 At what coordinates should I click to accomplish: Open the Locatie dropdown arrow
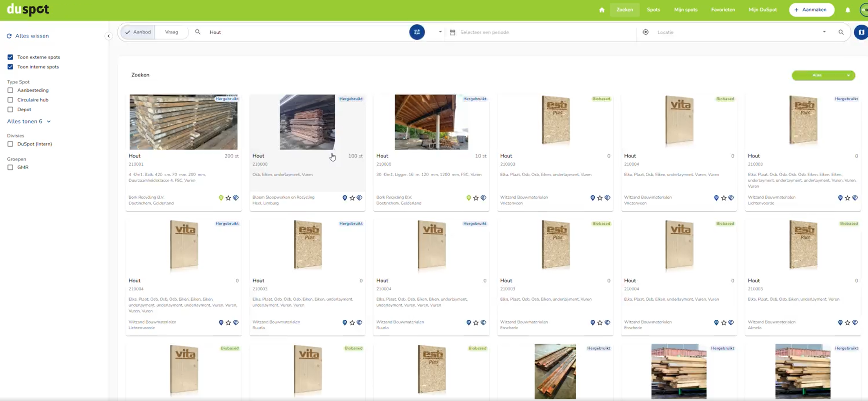(824, 32)
